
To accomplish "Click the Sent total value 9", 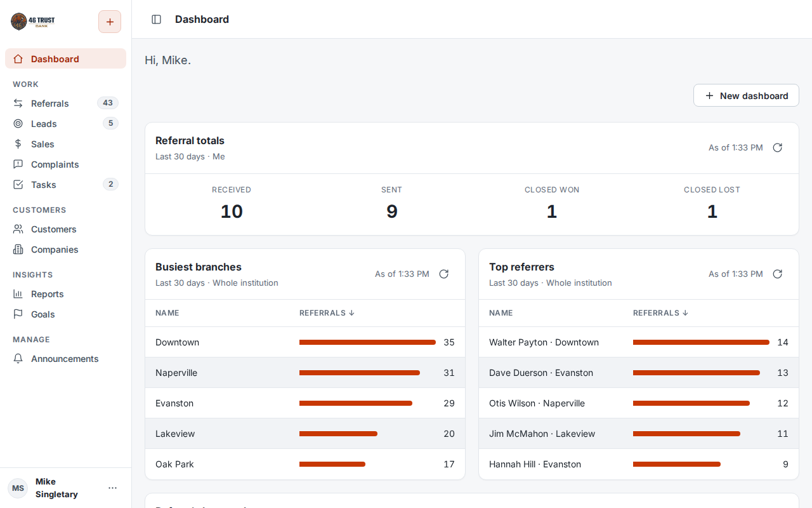I will tap(392, 211).
